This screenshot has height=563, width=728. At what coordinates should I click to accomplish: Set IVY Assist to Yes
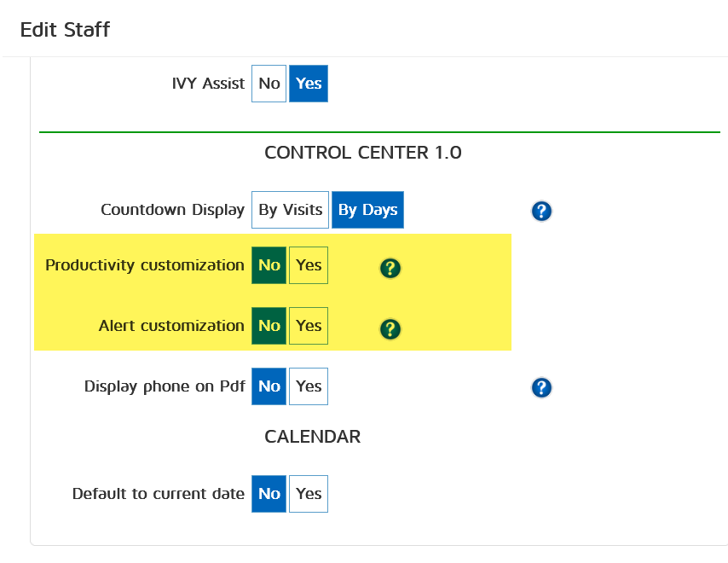click(309, 84)
